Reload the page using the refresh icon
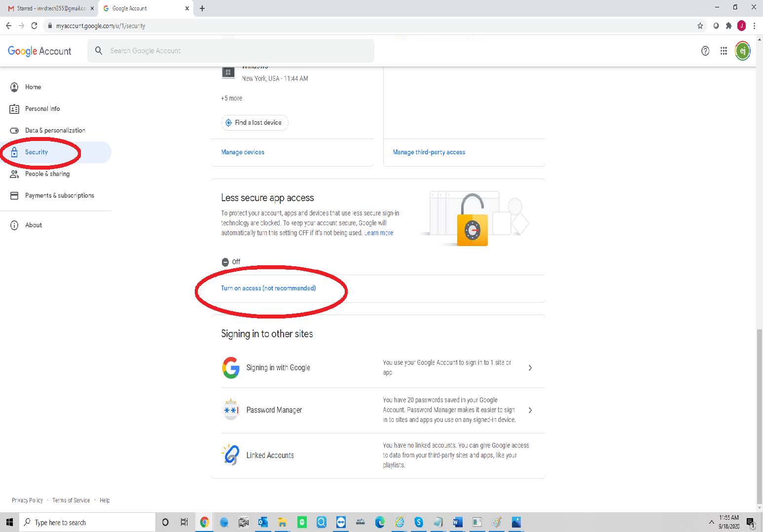The width and height of the screenshot is (763, 532). pos(34,26)
